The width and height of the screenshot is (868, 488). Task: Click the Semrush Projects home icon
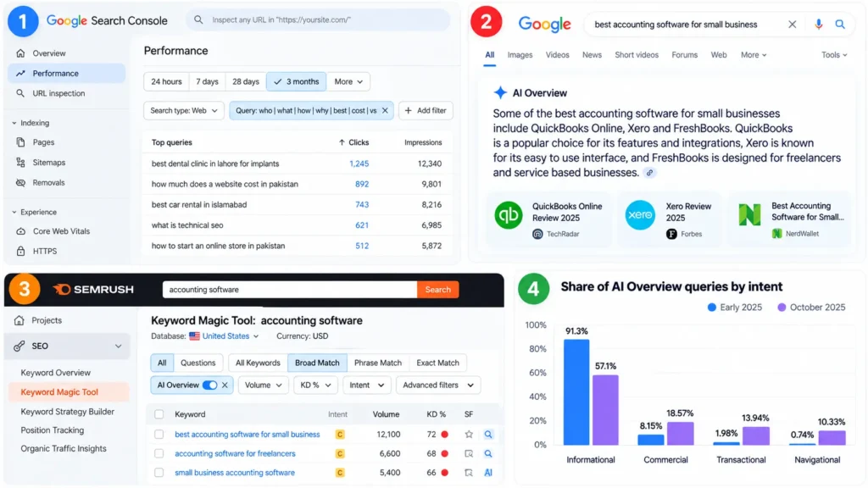click(19, 320)
